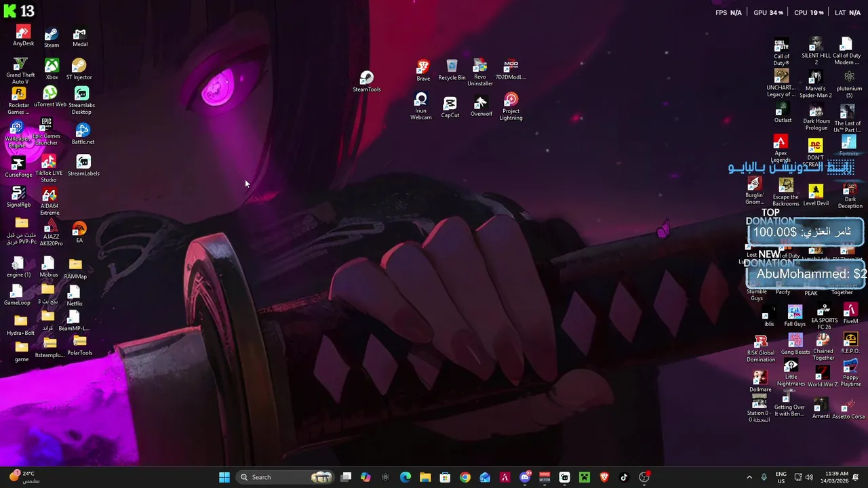Select the Poppy Playtime icon
868x488 pixels.
[x=850, y=373]
